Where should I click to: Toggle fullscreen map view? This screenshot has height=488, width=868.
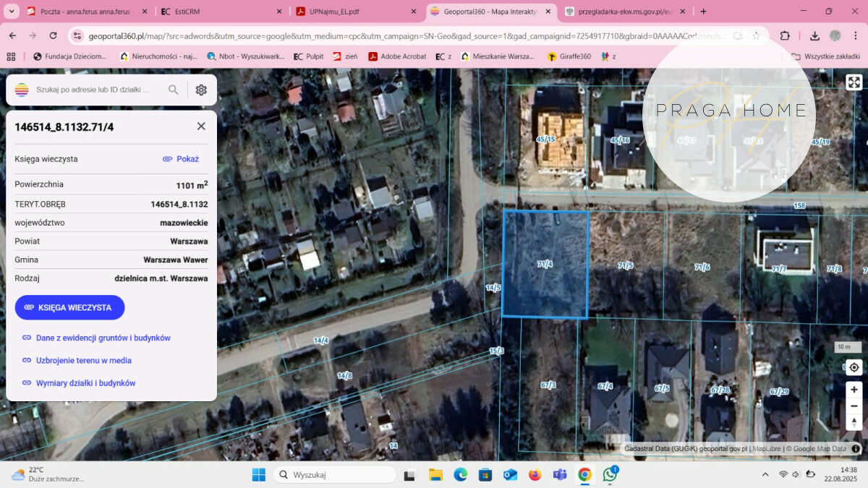[854, 82]
